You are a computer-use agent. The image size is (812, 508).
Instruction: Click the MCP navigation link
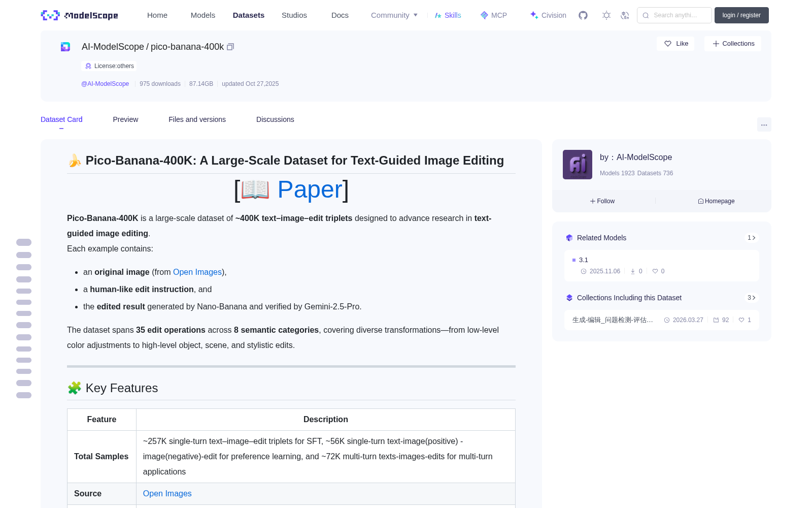coord(494,15)
